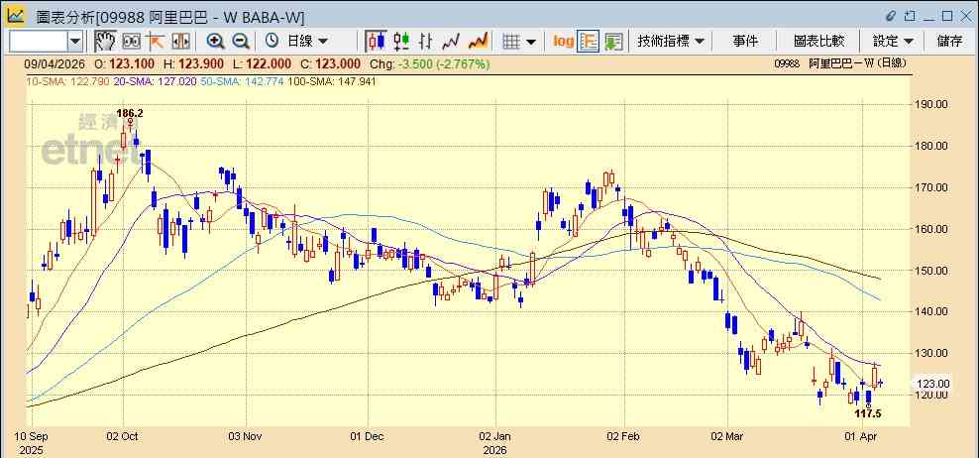Click the 50-SMA legend label
Viewport: 980px width, 458px height.
coord(243,80)
